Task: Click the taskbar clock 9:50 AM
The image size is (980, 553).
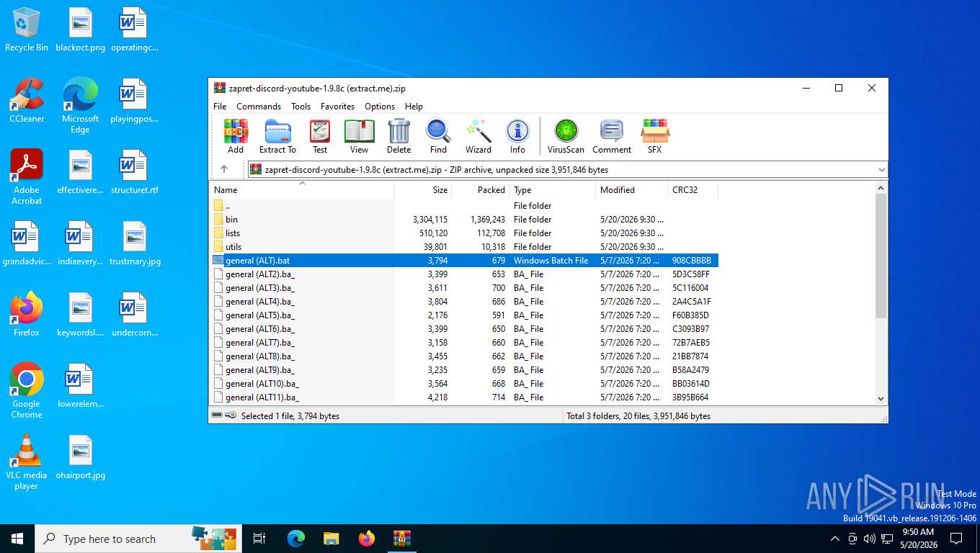Action: pyautogui.click(x=918, y=539)
